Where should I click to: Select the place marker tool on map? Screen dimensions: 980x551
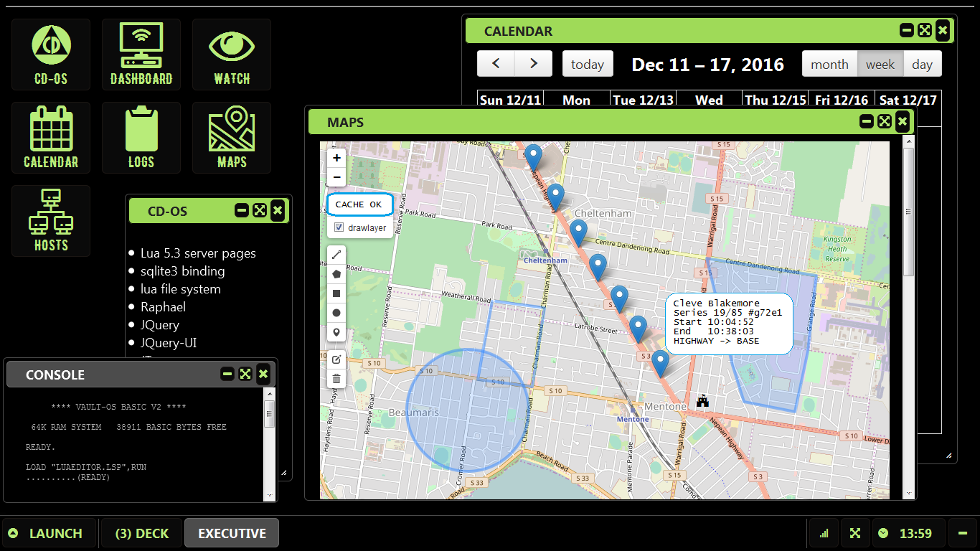pyautogui.click(x=336, y=333)
